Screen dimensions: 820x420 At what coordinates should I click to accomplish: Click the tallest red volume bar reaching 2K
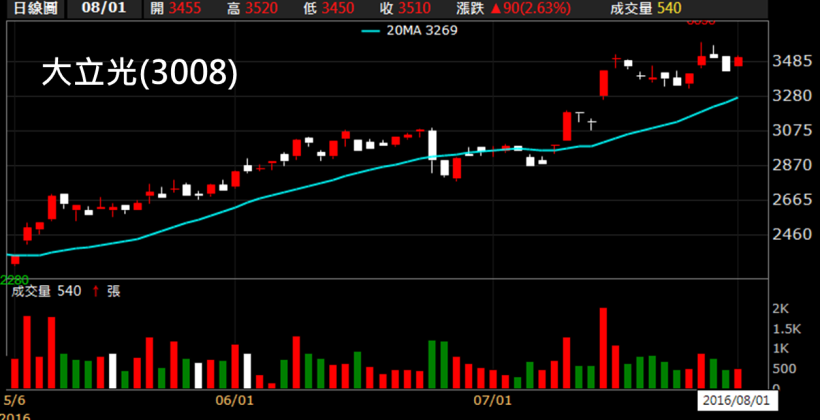(x=603, y=348)
